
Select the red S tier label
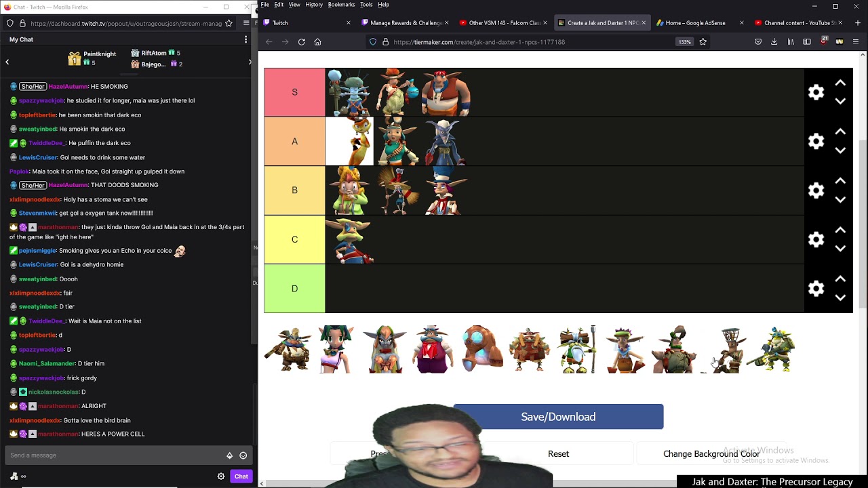point(294,92)
